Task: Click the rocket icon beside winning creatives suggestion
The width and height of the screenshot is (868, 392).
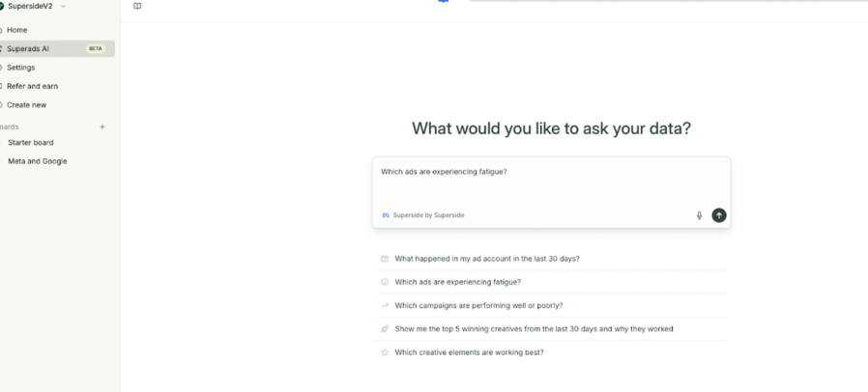Action: (x=385, y=329)
